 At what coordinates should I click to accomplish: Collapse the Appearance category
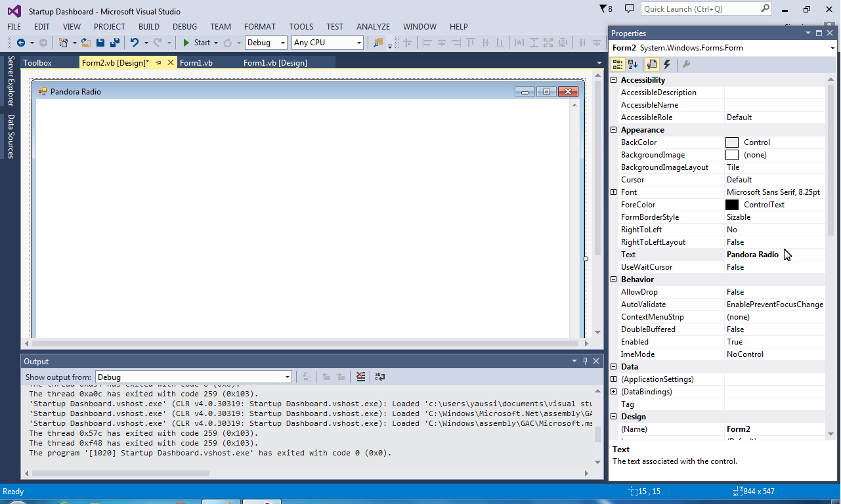click(x=614, y=130)
